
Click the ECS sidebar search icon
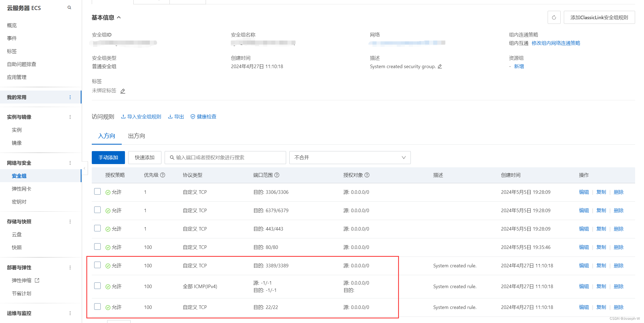[x=69, y=8]
